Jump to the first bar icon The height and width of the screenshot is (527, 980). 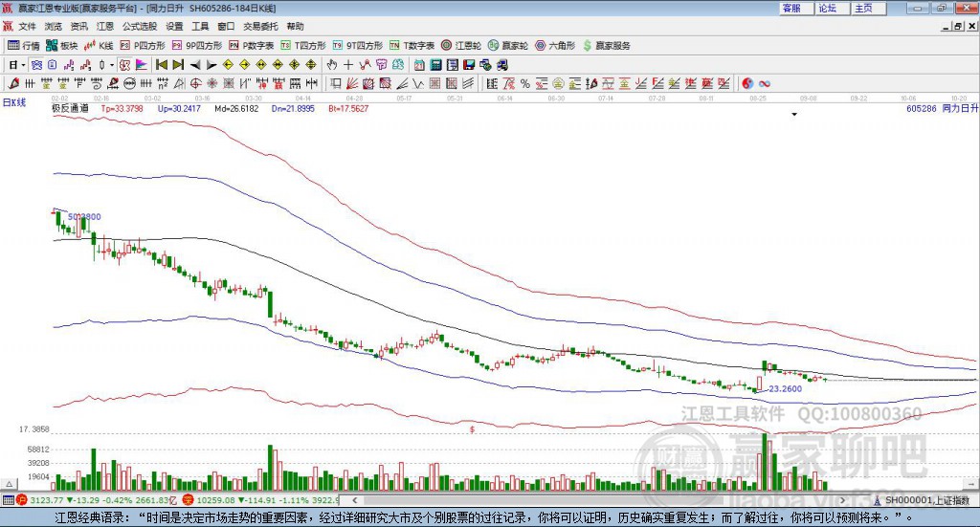pos(162,65)
